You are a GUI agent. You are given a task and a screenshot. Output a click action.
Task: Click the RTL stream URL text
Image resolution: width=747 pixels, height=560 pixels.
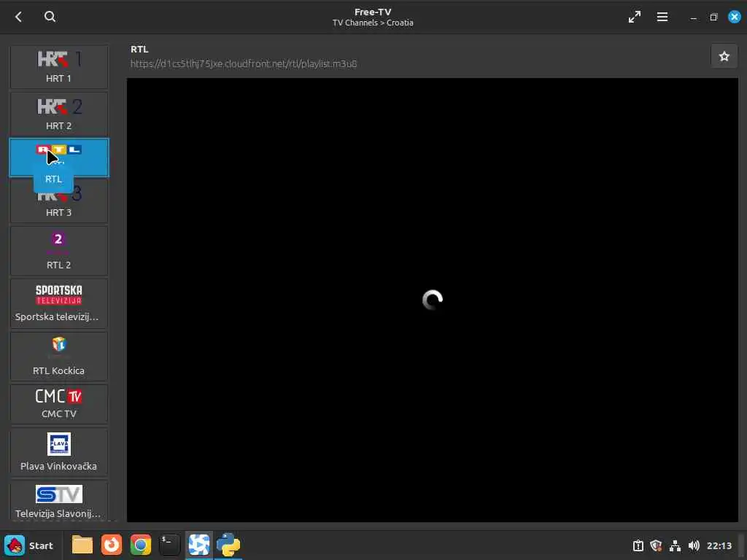(x=244, y=64)
